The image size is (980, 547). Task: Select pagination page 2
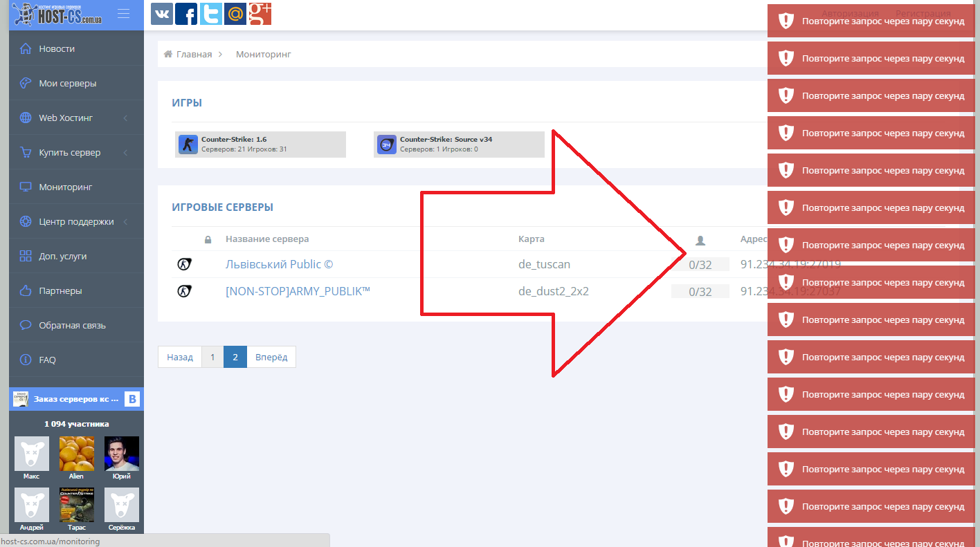pyautogui.click(x=235, y=357)
